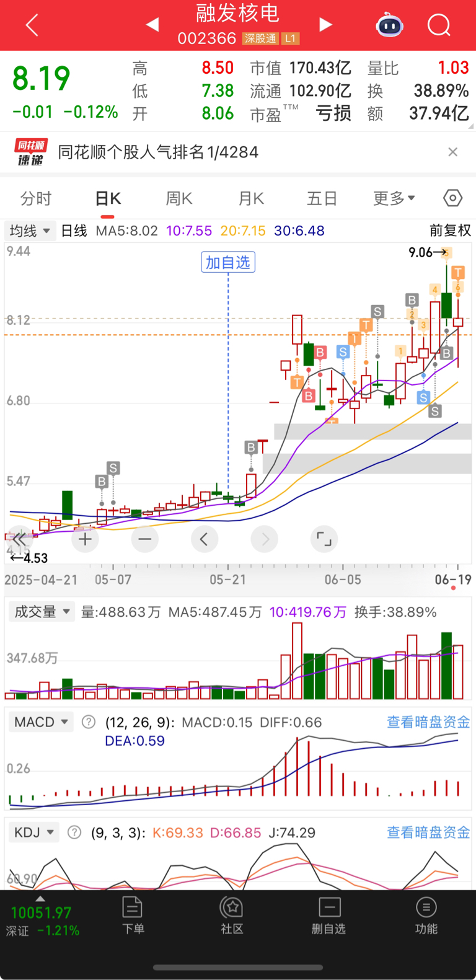Go to previous stock with left triangle
The width and height of the screenshot is (476, 980).
coord(152,25)
